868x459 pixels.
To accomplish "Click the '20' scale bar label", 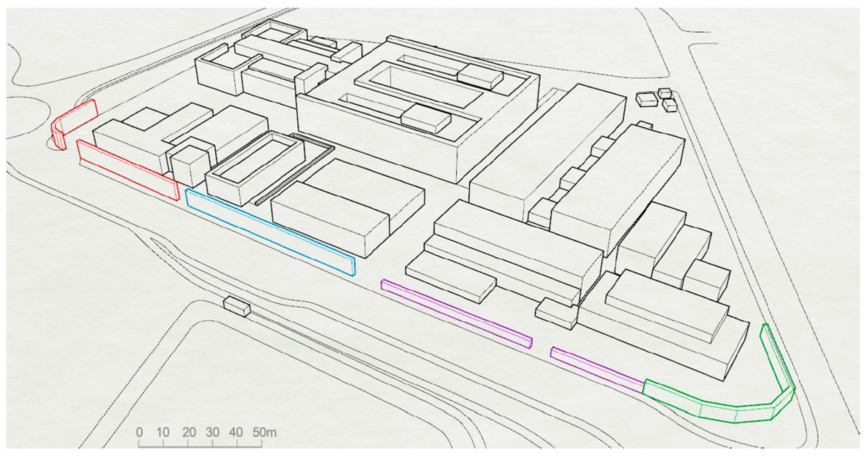I will tap(189, 432).
